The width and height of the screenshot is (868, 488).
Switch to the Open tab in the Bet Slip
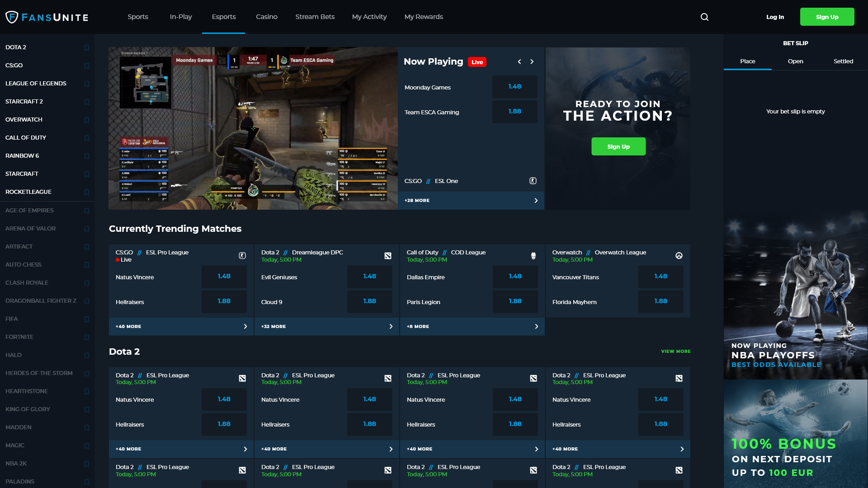(x=796, y=61)
